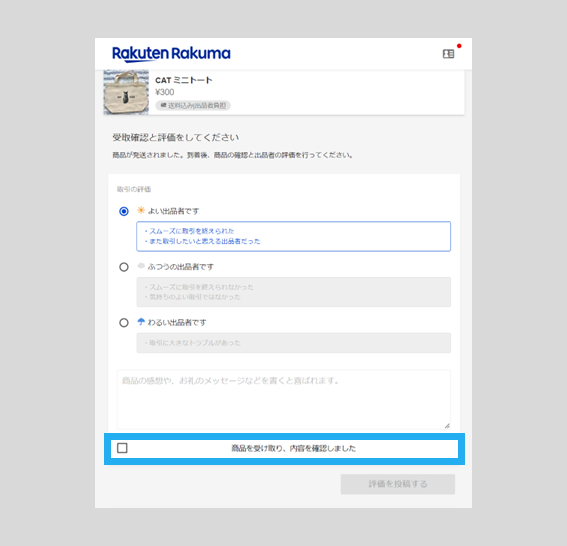Click the 商品が発送されました instruction text
Viewport: 567px width, 546px height.
(233, 155)
